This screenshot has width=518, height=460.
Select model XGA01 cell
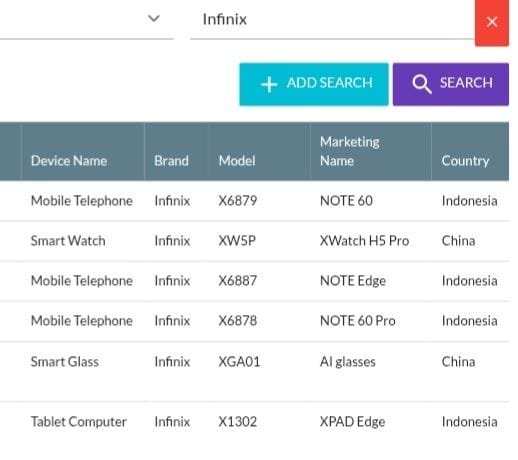[x=239, y=362]
